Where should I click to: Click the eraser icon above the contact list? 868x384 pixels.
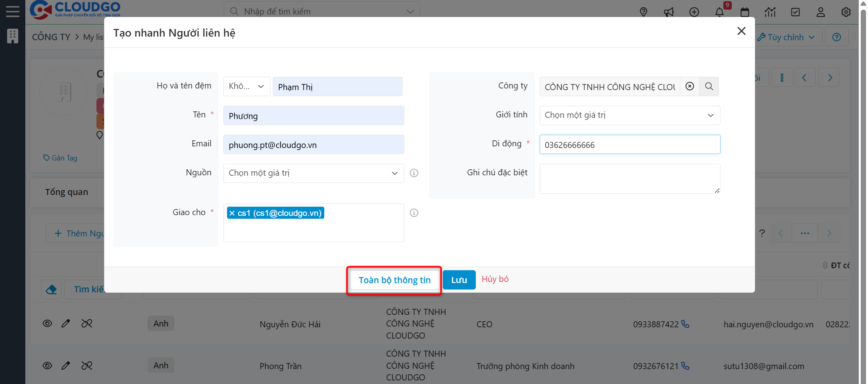coord(51,289)
